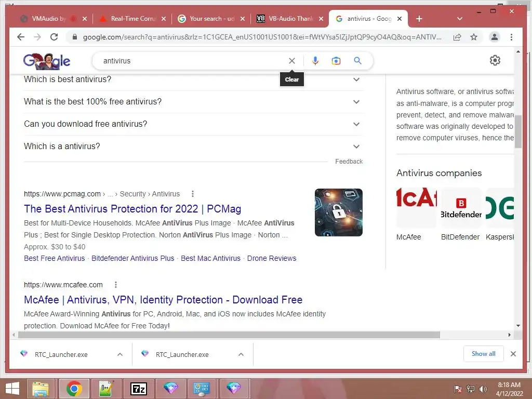
Task: Click the vertical page scrollbar thumb
Action: (518, 131)
